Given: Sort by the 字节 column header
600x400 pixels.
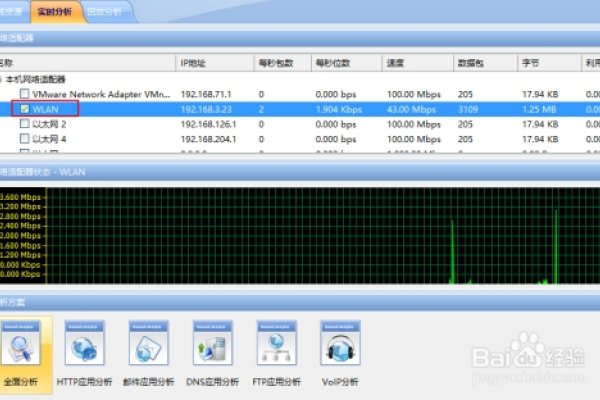Looking at the screenshot, I should pyautogui.click(x=549, y=63).
